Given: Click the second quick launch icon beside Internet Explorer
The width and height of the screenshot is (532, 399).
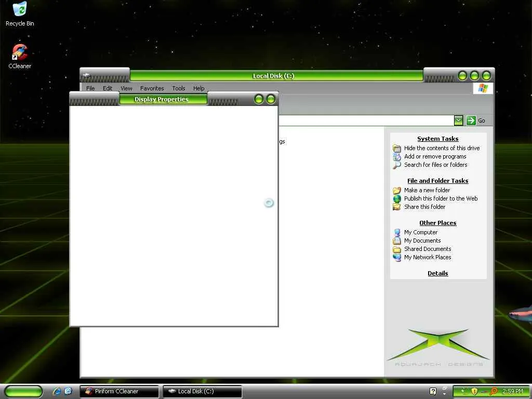Looking at the screenshot, I should pos(68,391).
